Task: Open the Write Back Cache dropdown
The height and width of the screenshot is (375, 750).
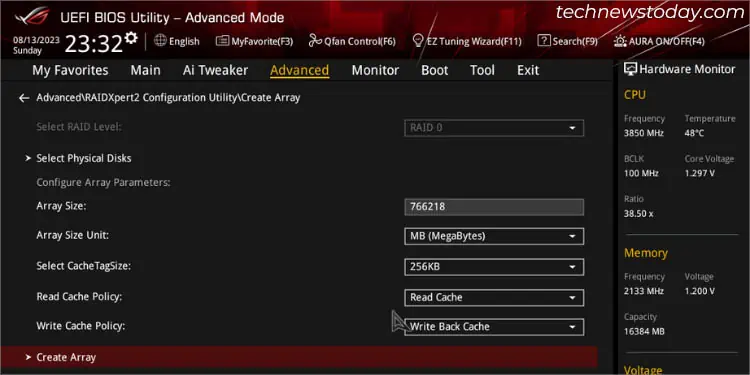Action: [x=494, y=327]
